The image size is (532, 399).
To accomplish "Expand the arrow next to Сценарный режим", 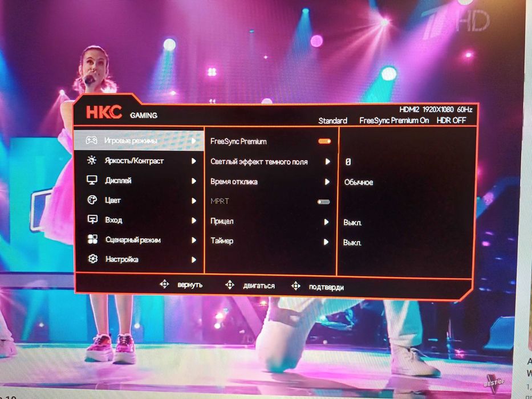I will [x=194, y=240].
